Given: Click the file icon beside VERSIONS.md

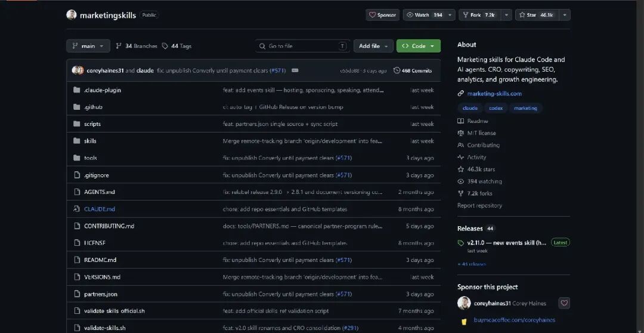Looking at the screenshot, I should click(x=76, y=277).
